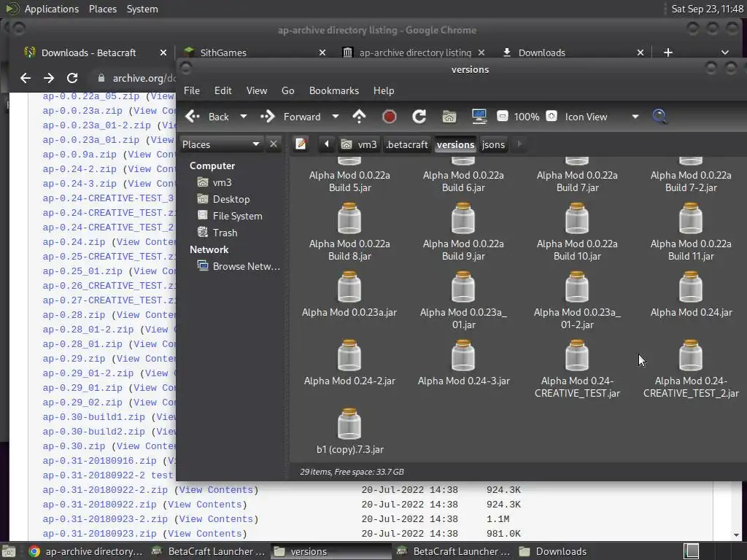Click View Contents for ap-0.31-20180922-2.zip

coord(216,489)
